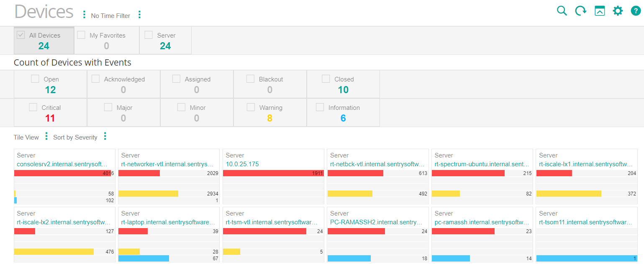
Task: Enable the Open events filter
Action: [35, 79]
